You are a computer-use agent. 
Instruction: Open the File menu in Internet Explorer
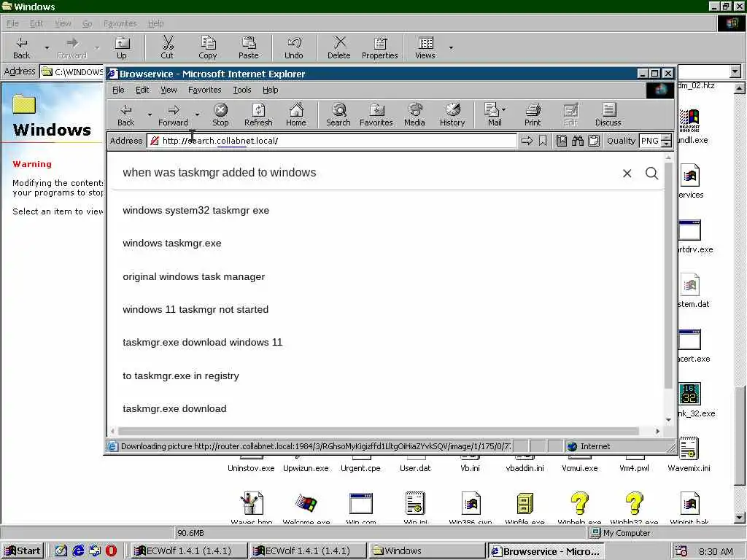pyautogui.click(x=118, y=90)
